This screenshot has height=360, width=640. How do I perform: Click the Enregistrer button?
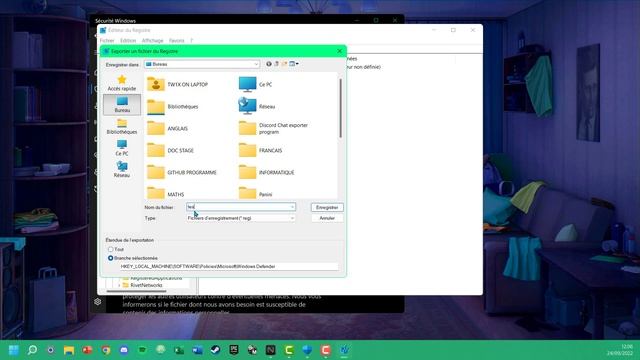click(x=327, y=207)
